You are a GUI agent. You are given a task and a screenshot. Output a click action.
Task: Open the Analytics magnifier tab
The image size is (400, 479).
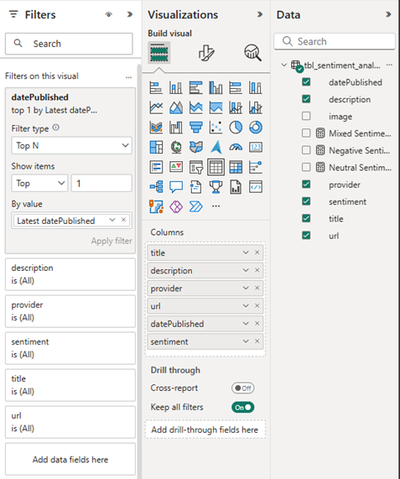click(253, 53)
